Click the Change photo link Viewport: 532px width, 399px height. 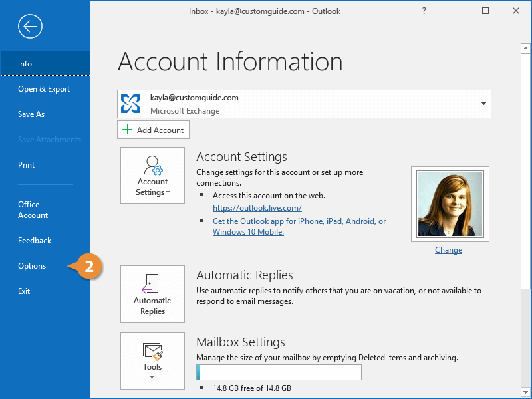pos(448,250)
